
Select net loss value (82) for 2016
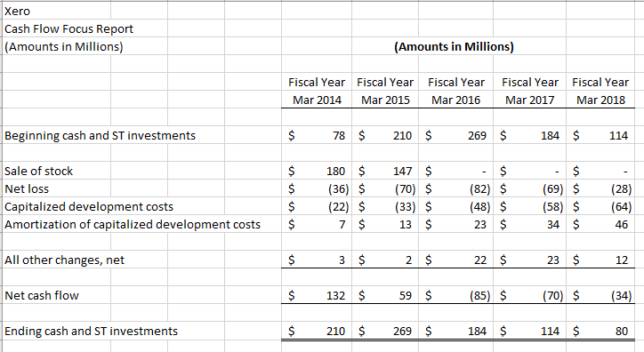479,188
